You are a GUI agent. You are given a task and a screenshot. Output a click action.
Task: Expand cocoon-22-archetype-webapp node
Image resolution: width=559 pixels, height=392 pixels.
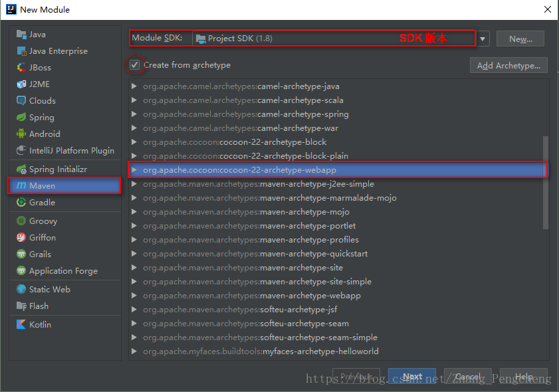134,170
